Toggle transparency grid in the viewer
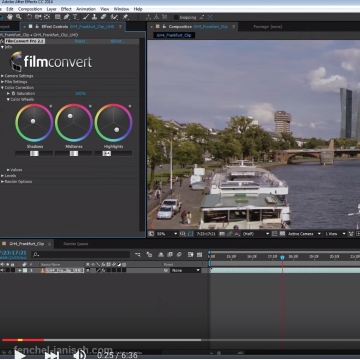The image size is (360, 360). pyautogui.click(x=282, y=234)
